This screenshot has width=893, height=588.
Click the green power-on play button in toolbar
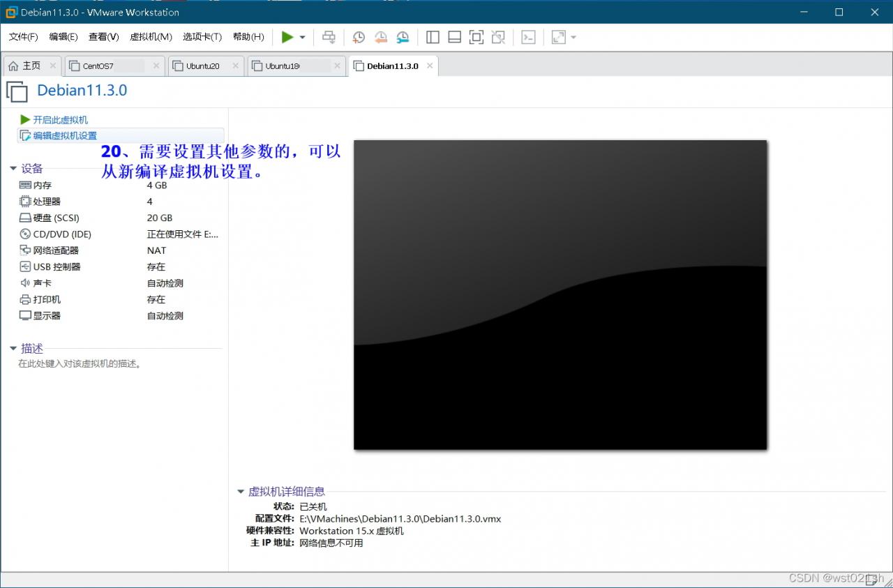pyautogui.click(x=287, y=37)
